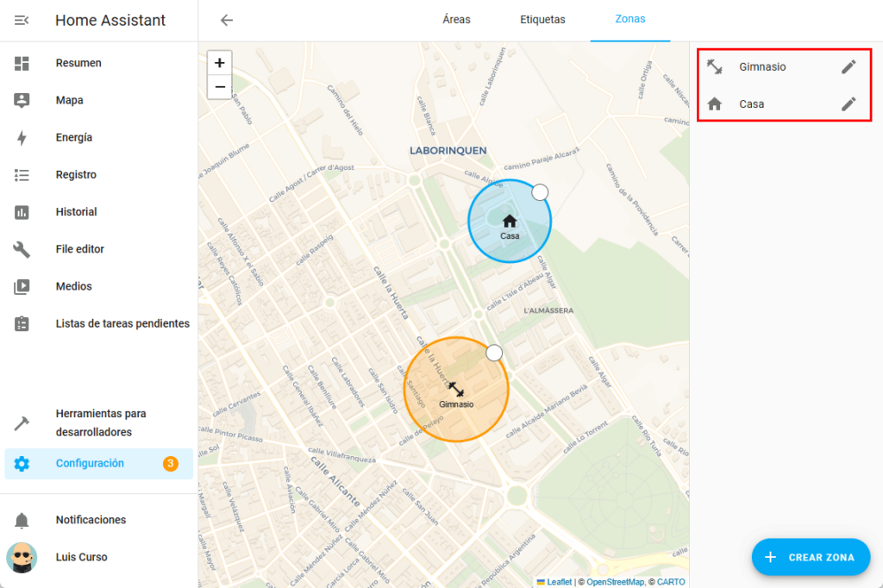
Task: Edit the Casa zone with the pencil icon
Action: tap(849, 104)
